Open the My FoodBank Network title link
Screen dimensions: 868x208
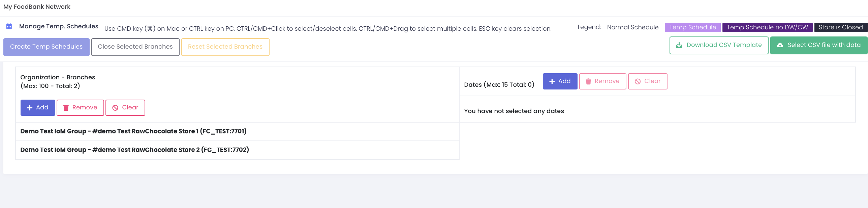click(37, 7)
